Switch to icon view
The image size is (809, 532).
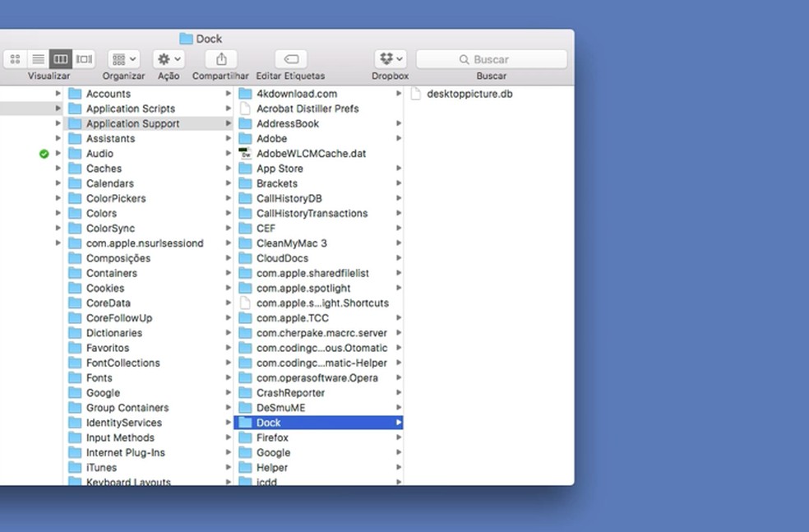[15, 59]
